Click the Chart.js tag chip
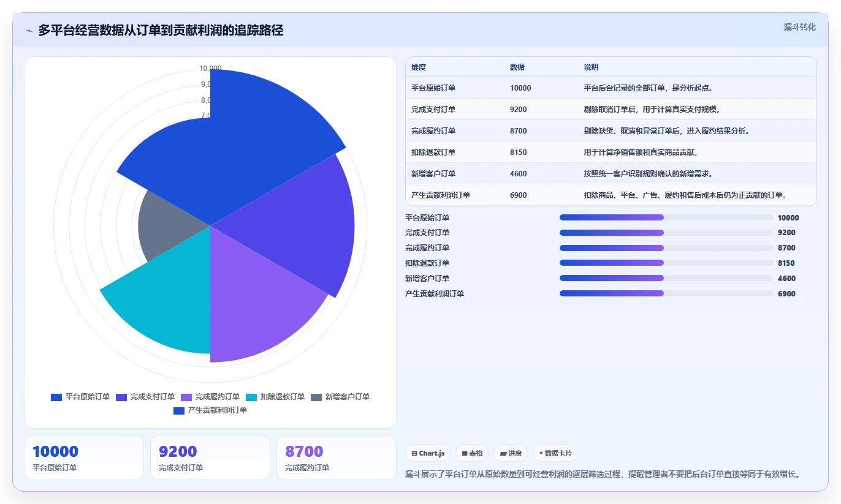The height and width of the screenshot is (504, 841). 428,453
